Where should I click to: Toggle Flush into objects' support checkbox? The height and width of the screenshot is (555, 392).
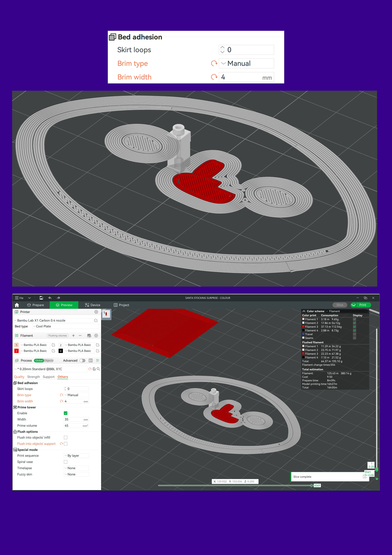65,444
